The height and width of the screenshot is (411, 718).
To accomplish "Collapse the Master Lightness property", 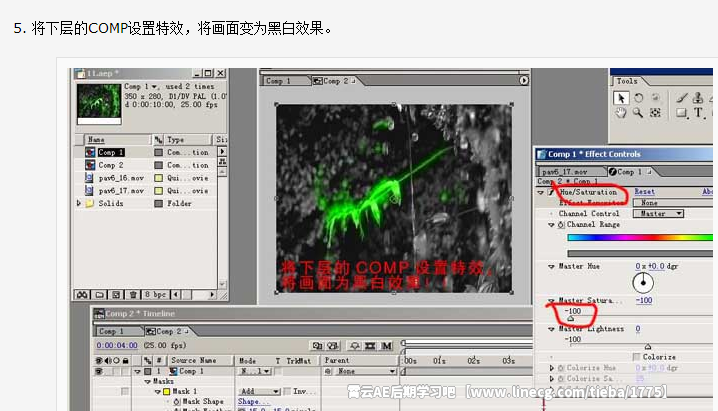I will (551, 329).
